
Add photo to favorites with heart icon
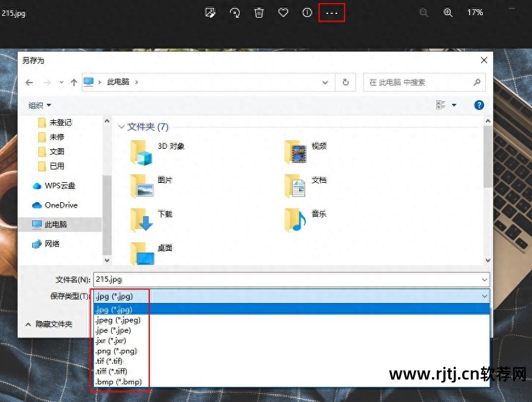click(x=283, y=13)
